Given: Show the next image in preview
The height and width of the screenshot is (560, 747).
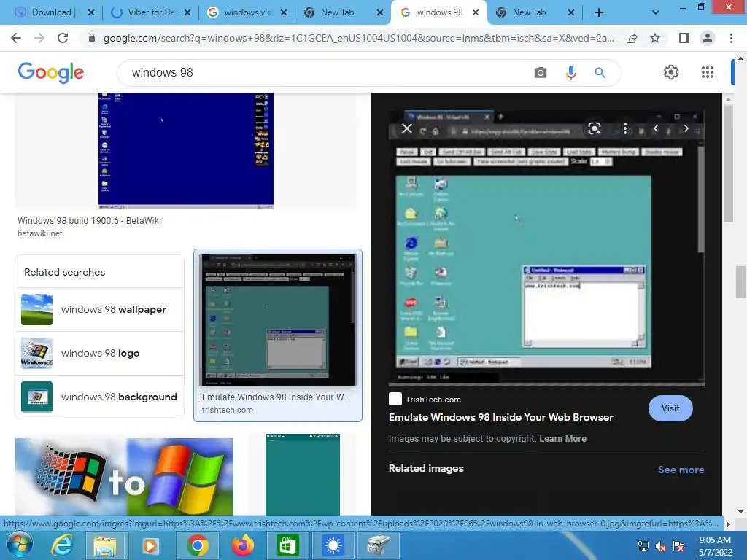Looking at the screenshot, I should [686, 128].
